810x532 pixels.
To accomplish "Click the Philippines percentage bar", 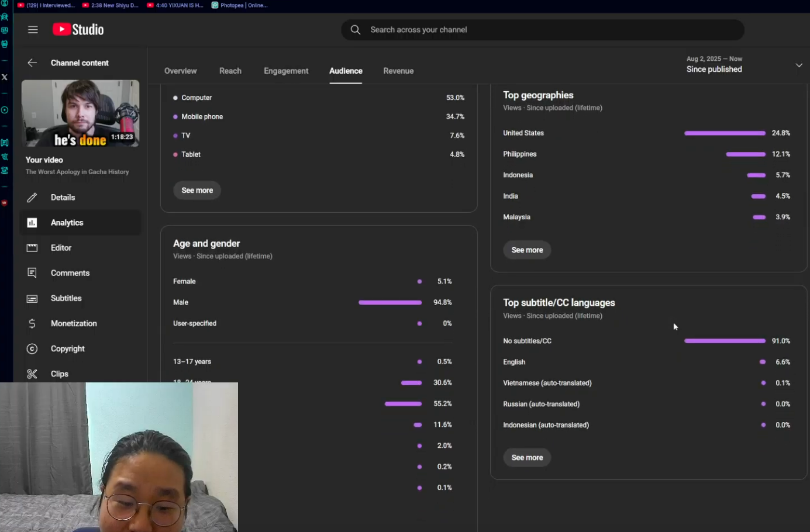I will coord(746,154).
